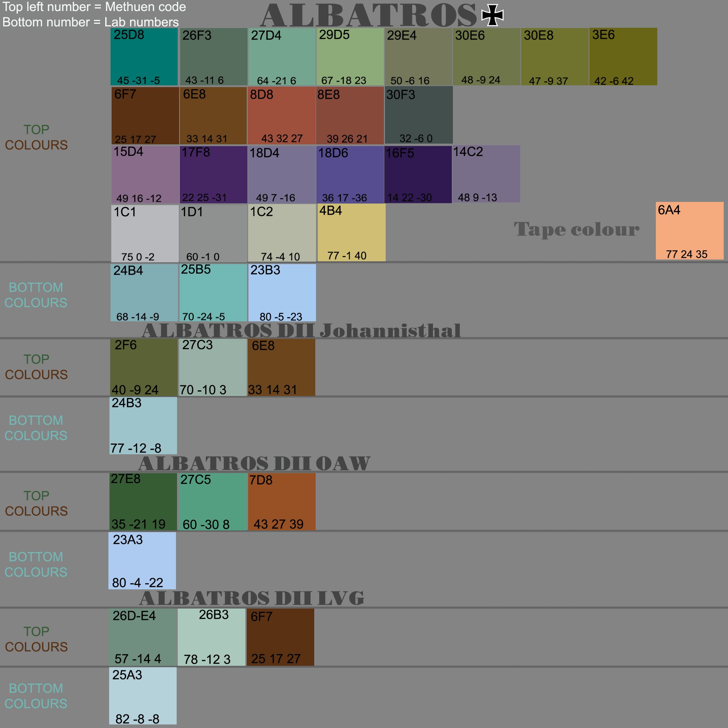Select the 24B4 bottom colour swatch
The height and width of the screenshot is (728, 728).
(x=144, y=293)
